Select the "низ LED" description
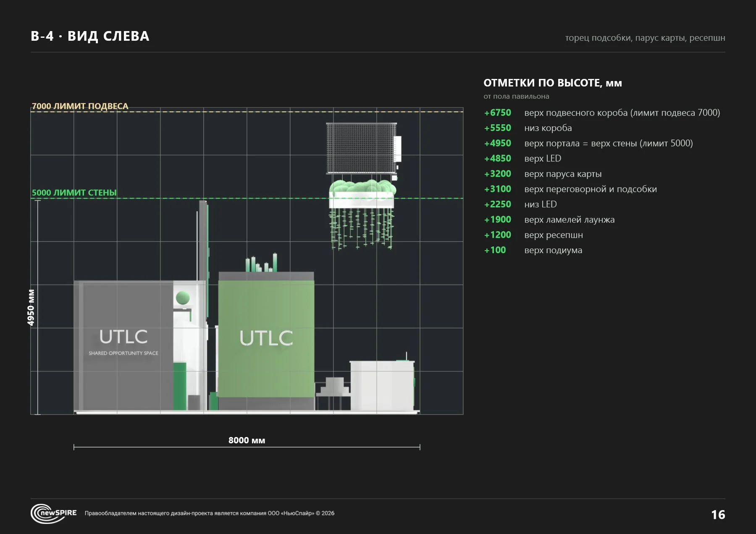Screen dimensions: 756x534 tap(541, 204)
